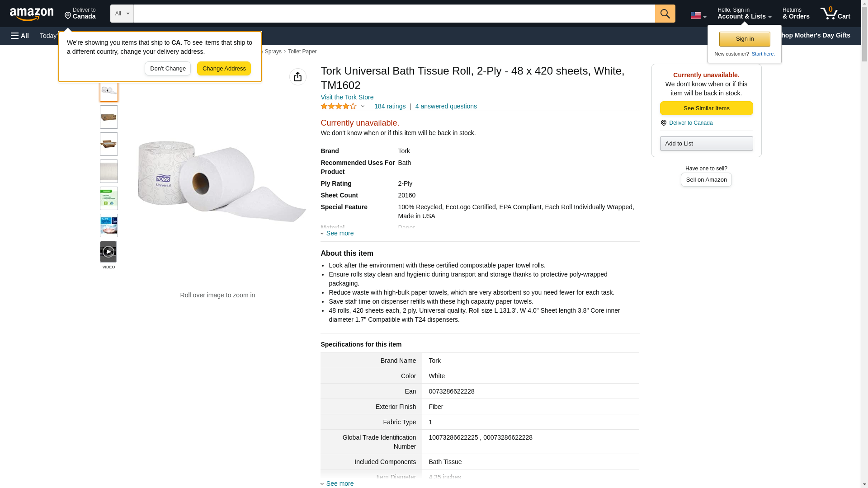Open the All hamburger menu
The width and height of the screenshot is (868, 488).
[20, 36]
